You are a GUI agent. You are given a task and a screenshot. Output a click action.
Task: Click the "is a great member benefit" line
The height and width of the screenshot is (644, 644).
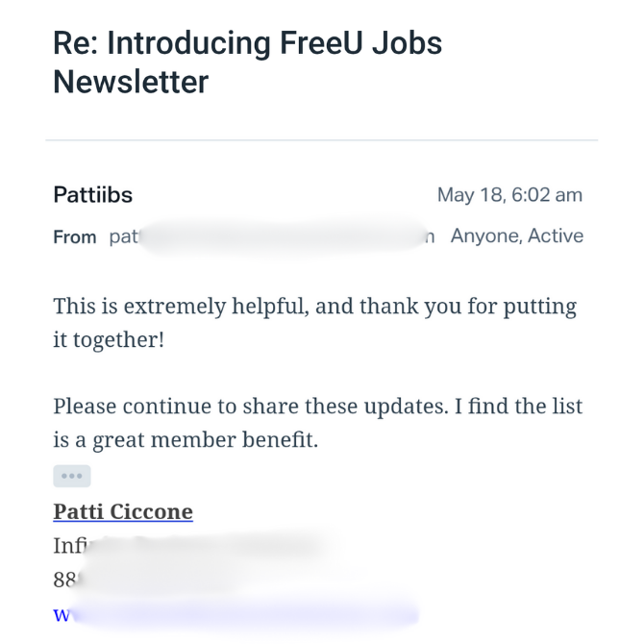pyautogui.click(x=186, y=439)
